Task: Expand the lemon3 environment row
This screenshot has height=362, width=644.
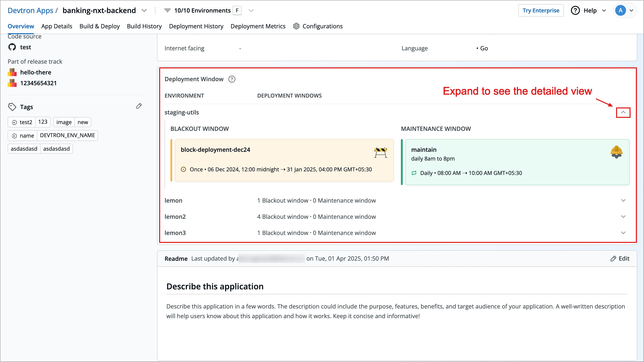Action: [623, 233]
